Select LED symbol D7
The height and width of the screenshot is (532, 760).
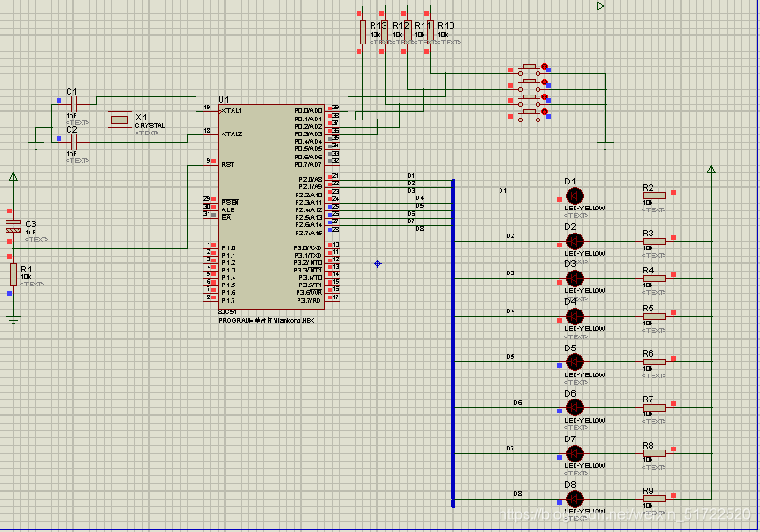click(x=575, y=453)
